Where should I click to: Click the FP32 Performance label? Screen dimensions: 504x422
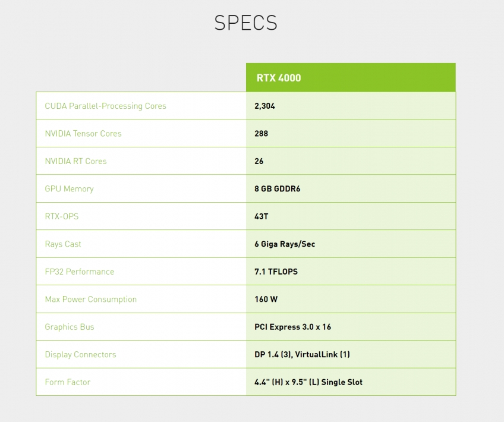tap(80, 272)
